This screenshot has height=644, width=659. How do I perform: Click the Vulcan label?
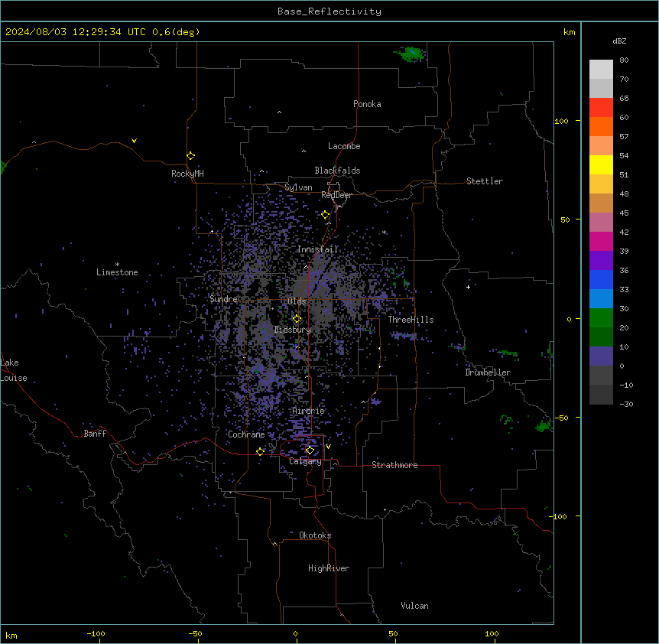pyautogui.click(x=415, y=606)
